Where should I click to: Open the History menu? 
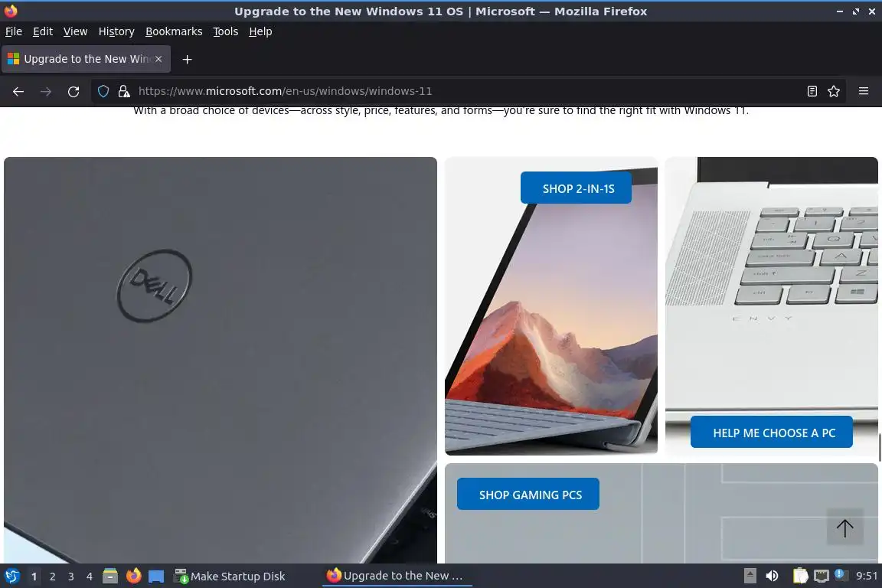click(x=116, y=31)
